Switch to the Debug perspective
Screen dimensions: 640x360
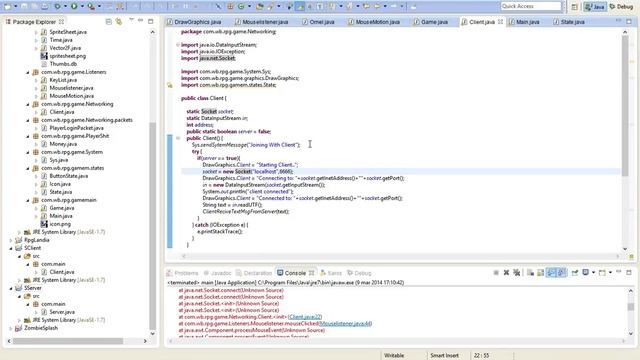621,7
